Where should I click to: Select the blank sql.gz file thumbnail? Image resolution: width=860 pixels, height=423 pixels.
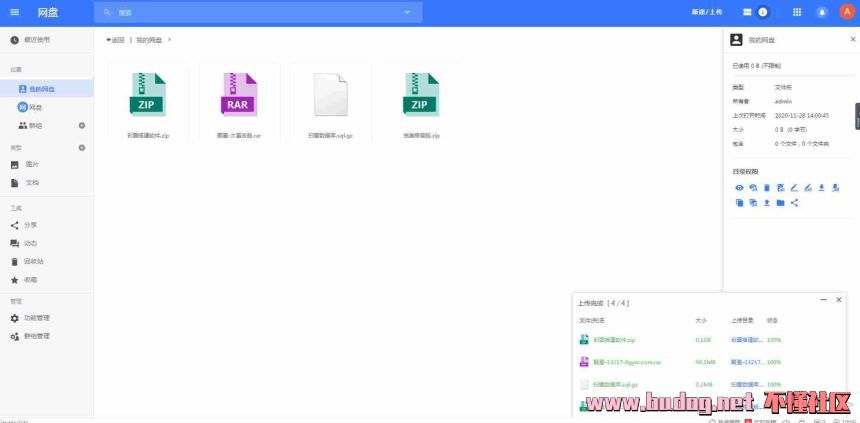(331, 94)
